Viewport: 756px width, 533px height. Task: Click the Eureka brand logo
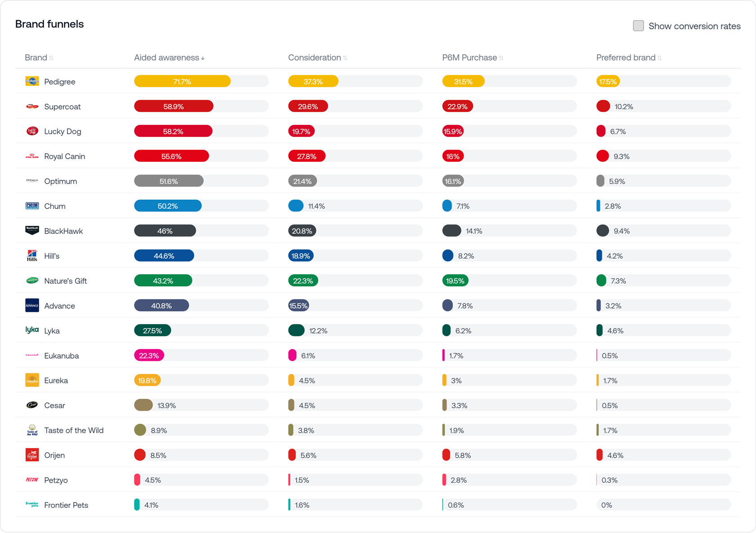point(32,380)
